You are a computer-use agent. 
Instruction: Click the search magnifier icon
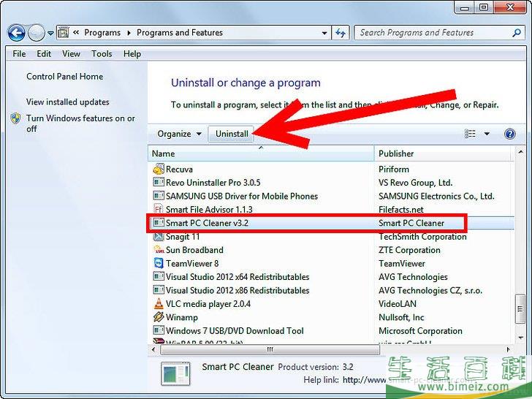pos(517,33)
